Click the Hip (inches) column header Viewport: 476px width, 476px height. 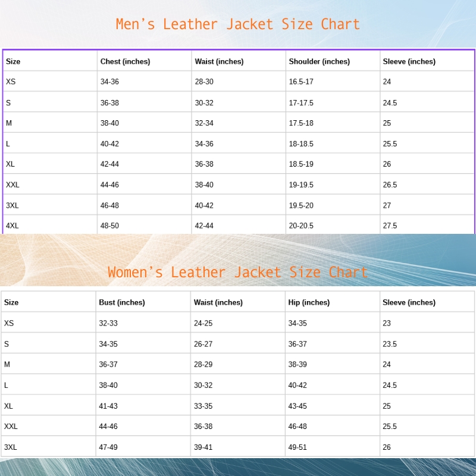tap(309, 302)
